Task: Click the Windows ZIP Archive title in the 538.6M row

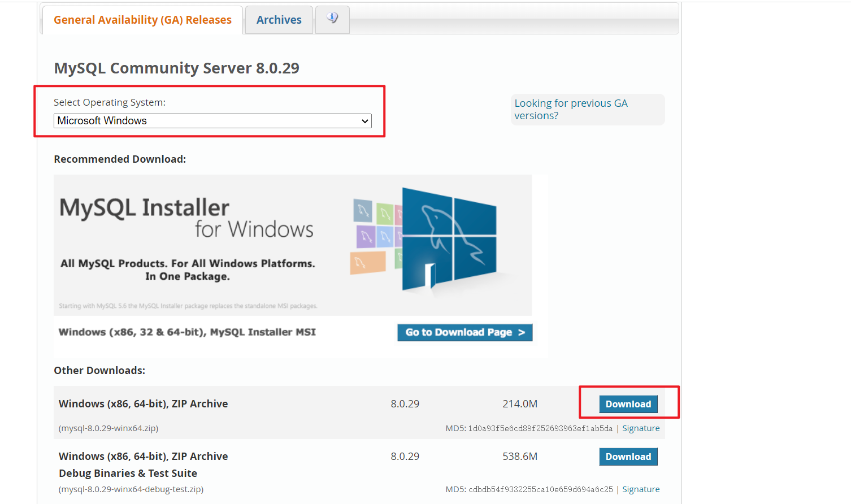Action: (x=144, y=457)
